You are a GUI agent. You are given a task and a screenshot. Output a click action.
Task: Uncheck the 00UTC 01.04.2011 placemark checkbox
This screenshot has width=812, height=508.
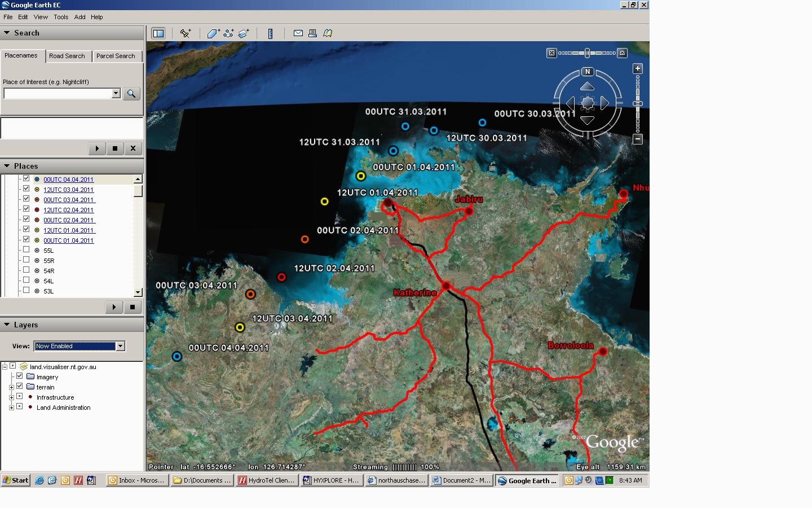(x=26, y=239)
